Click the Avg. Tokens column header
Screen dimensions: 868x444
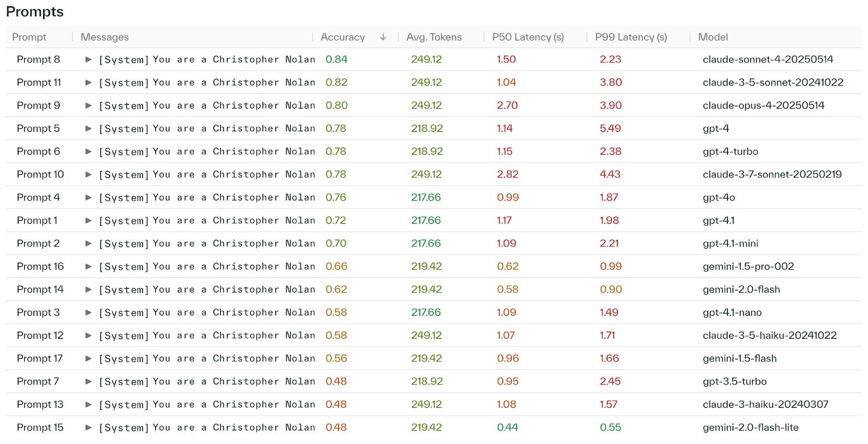point(433,37)
